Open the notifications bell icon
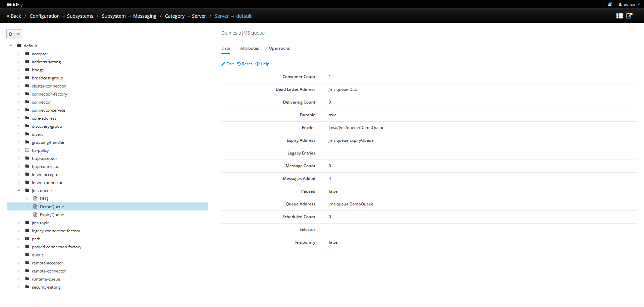Image resolution: width=644 pixels, height=307 pixels. click(x=610, y=4)
